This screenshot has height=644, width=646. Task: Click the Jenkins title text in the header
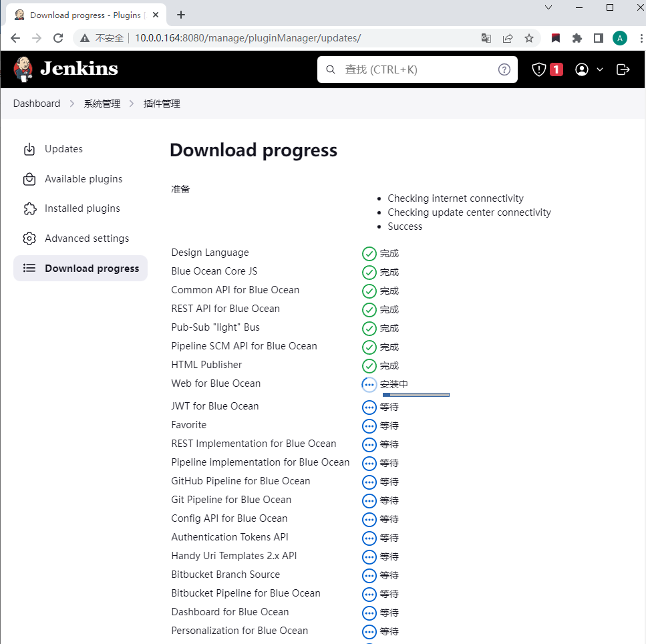tap(79, 68)
